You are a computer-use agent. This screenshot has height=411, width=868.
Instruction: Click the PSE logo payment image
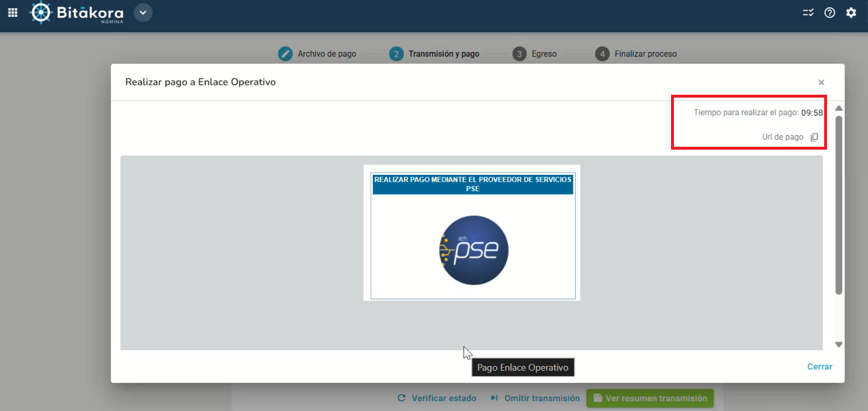pyautogui.click(x=473, y=250)
